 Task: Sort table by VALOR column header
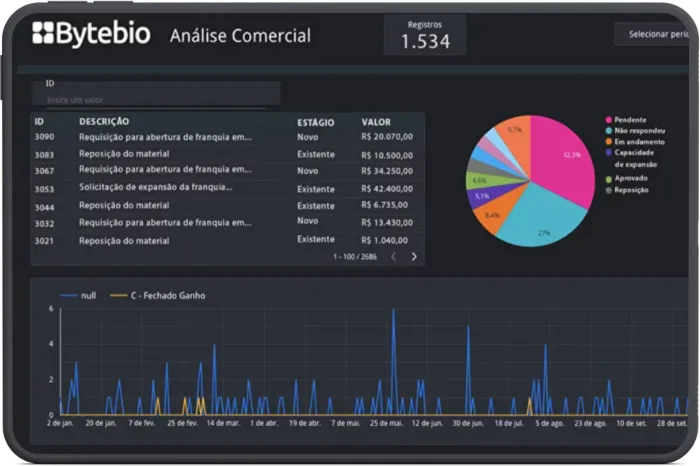(x=376, y=122)
